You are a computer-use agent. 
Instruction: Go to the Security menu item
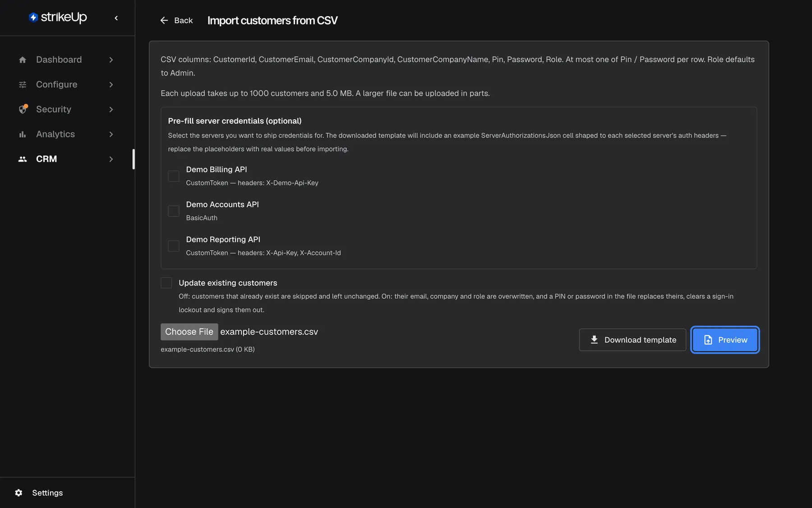click(67, 109)
